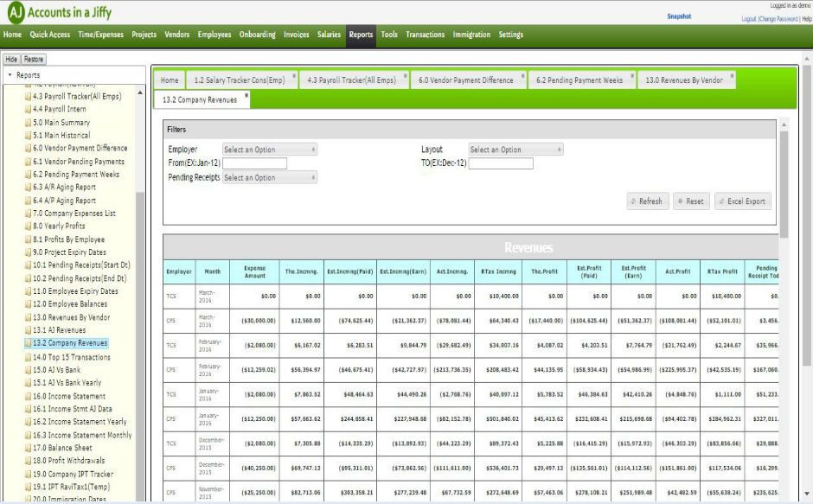Image resolution: width=813 pixels, height=504 pixels.
Task: Click the Logout link
Action: [x=749, y=19]
